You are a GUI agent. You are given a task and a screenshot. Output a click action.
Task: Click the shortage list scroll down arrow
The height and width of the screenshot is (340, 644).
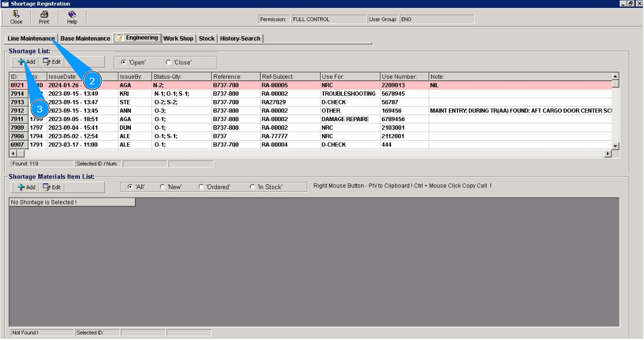[x=615, y=146]
